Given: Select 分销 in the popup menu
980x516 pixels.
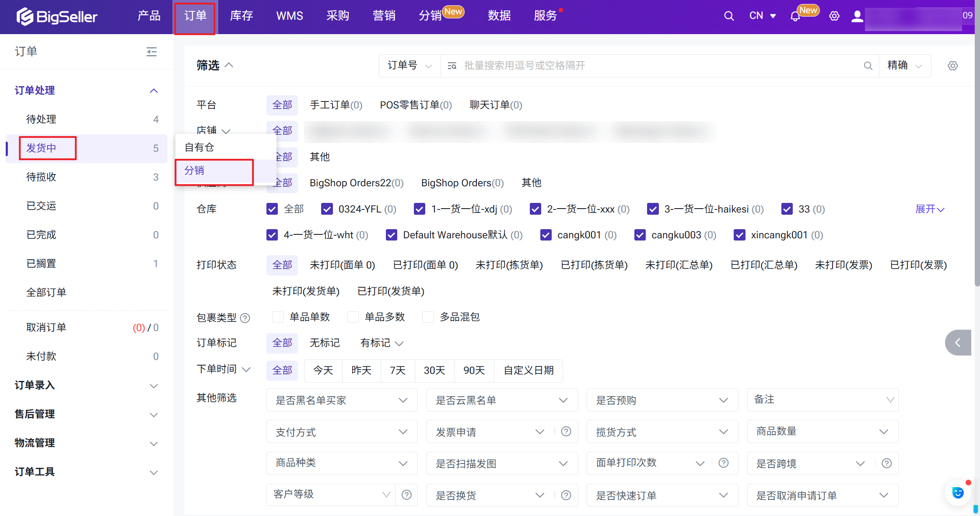Looking at the screenshot, I should pos(195,171).
